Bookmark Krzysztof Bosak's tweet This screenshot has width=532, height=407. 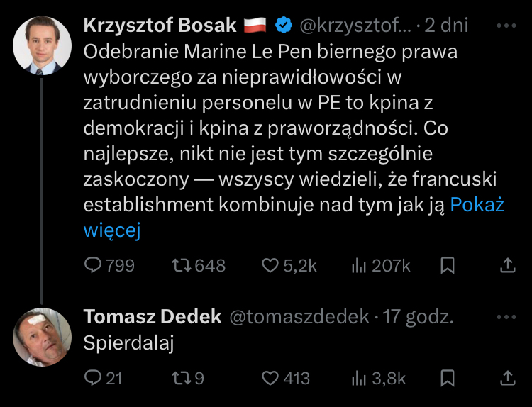(448, 265)
